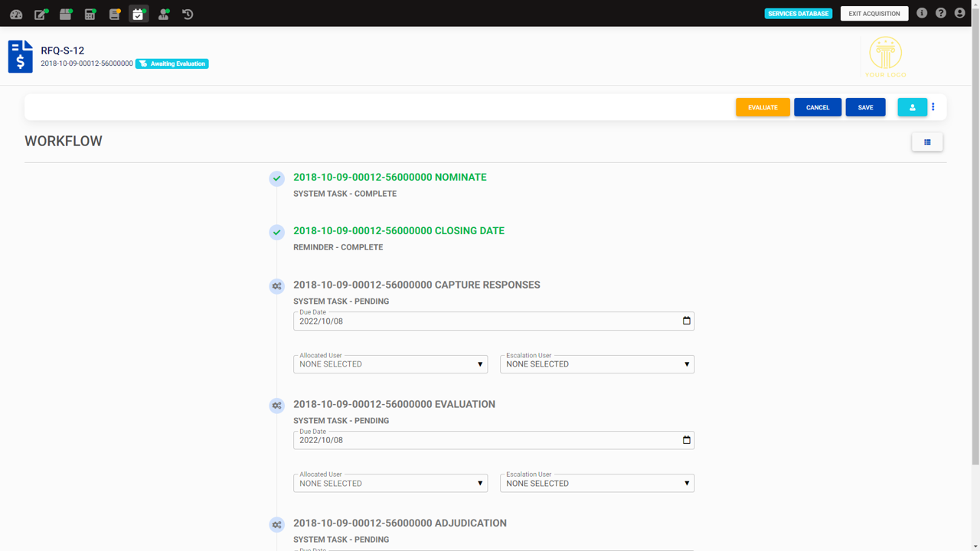Viewport: 980px width, 551px height.
Task: Click the calculator icon in top bar
Action: coord(90,14)
